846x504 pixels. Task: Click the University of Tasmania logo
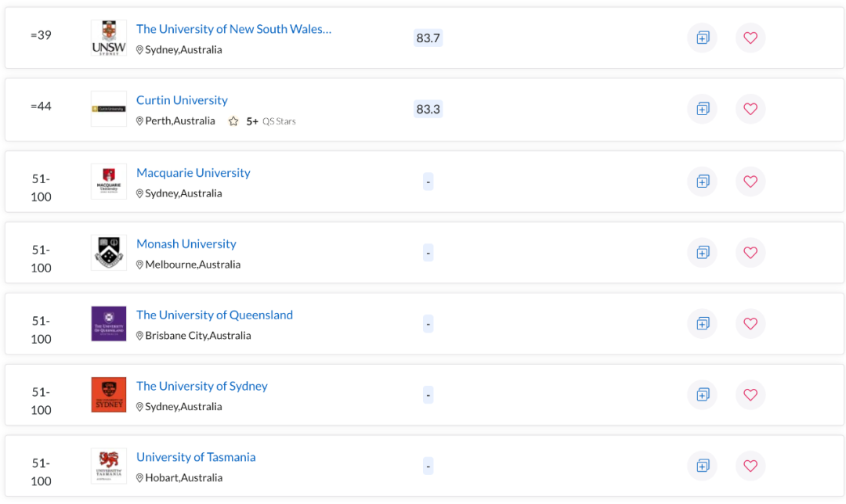click(108, 465)
